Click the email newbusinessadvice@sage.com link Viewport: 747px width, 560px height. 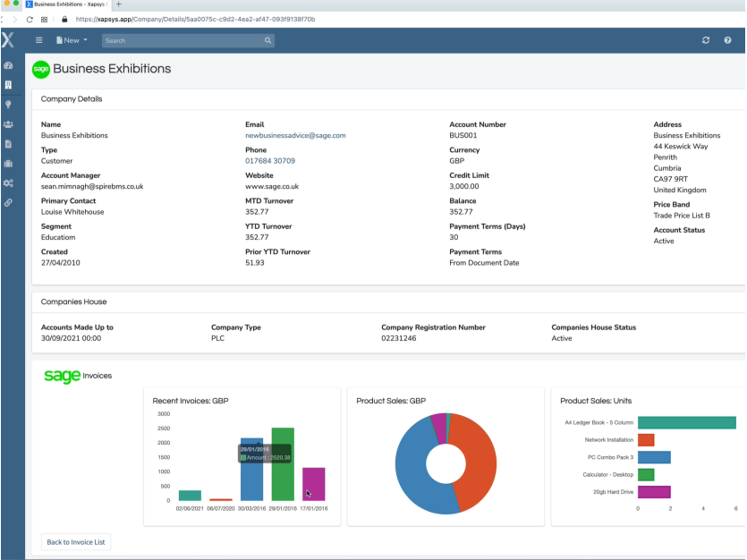(295, 135)
